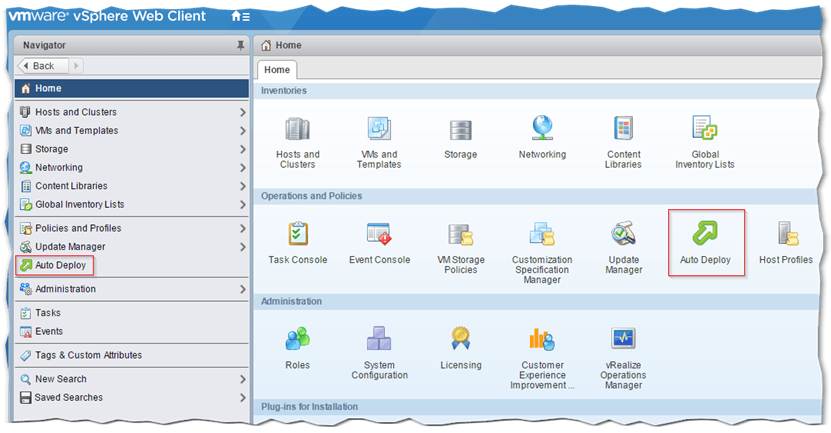Open the Content Libraries icon in Home pane
Viewport: 831px width, 433px height.
point(623,129)
